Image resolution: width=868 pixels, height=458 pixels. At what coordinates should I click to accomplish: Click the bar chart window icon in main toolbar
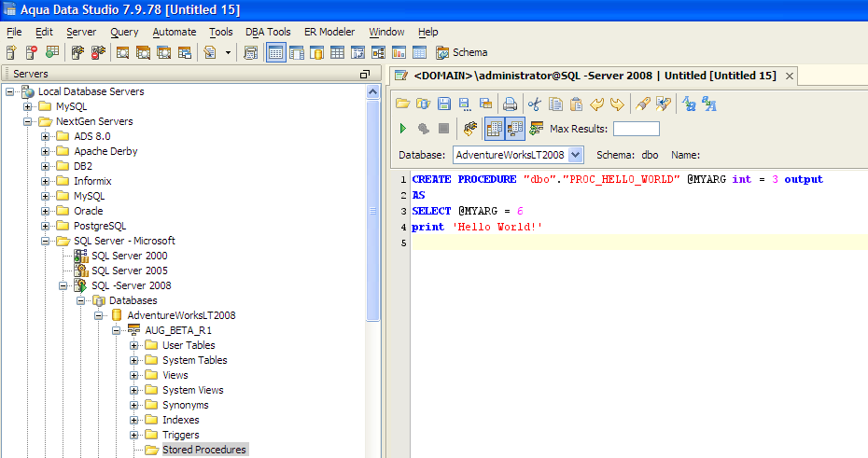click(399, 52)
